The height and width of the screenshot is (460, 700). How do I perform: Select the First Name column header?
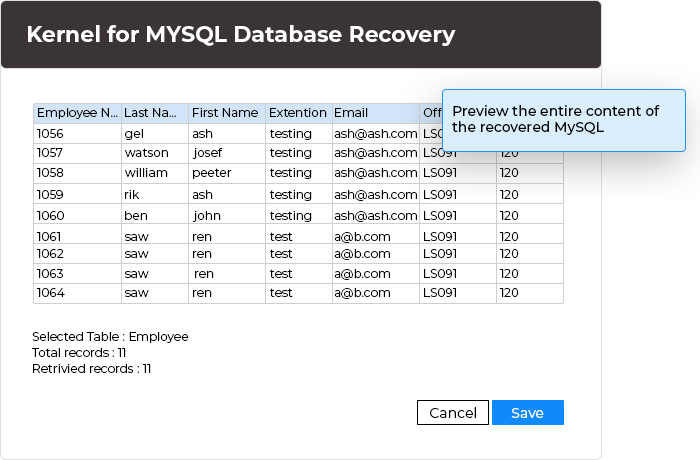pyautogui.click(x=227, y=113)
